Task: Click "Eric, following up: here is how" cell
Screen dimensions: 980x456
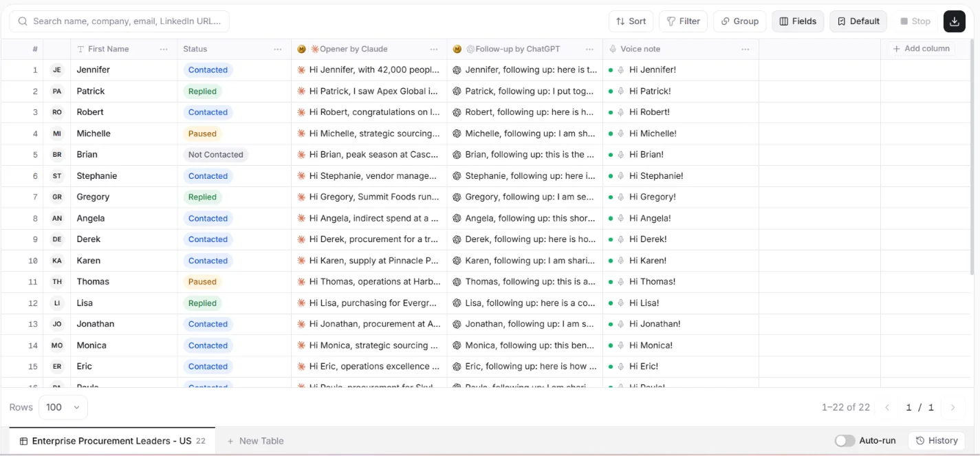Action: 525,367
